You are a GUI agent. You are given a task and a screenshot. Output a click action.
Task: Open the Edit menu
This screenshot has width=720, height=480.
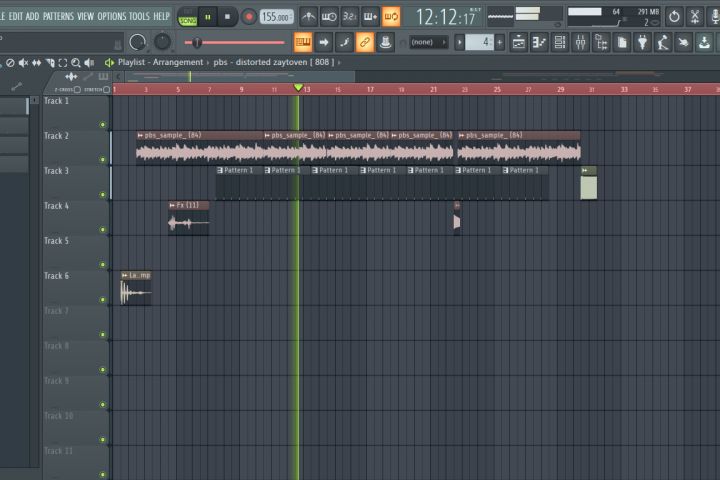coord(16,17)
